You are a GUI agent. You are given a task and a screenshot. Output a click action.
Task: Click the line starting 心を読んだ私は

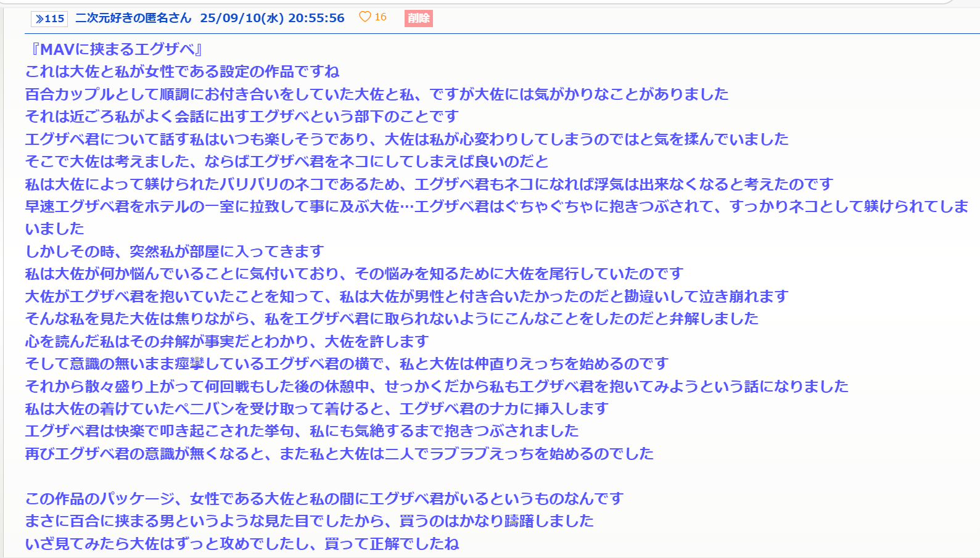pos(226,342)
